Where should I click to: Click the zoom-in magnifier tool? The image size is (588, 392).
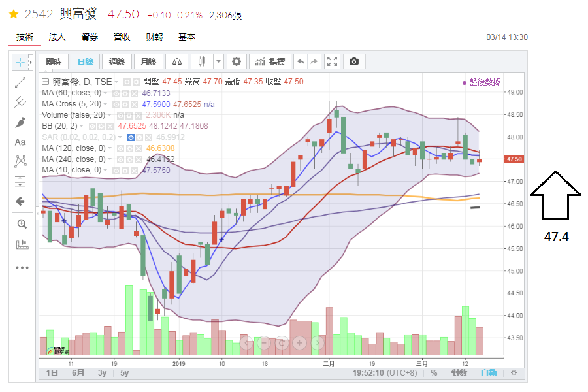21,224
